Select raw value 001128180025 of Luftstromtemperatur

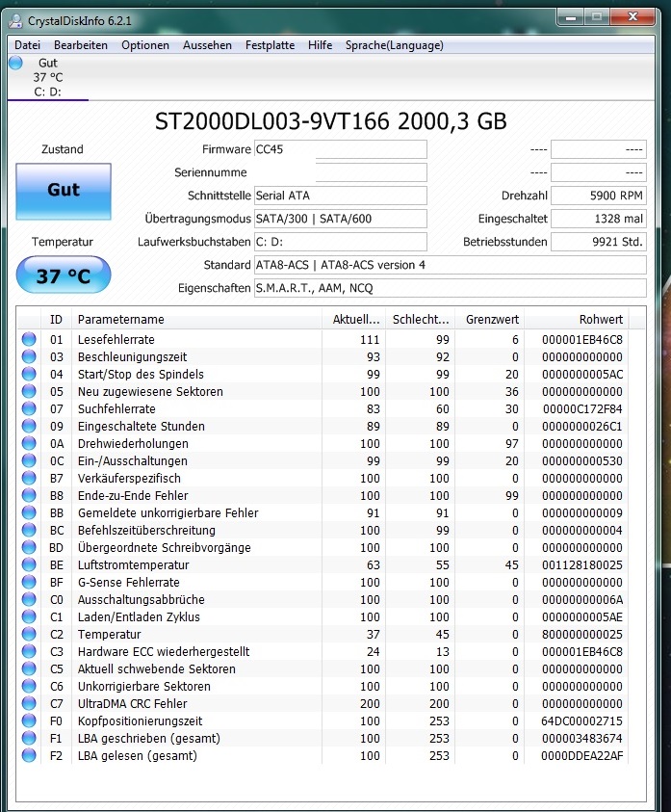(581, 565)
